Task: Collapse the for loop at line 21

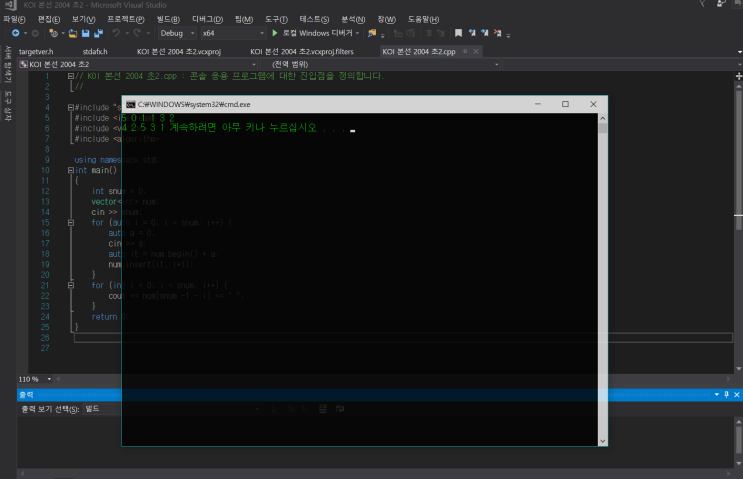Action: pyautogui.click(x=71, y=285)
